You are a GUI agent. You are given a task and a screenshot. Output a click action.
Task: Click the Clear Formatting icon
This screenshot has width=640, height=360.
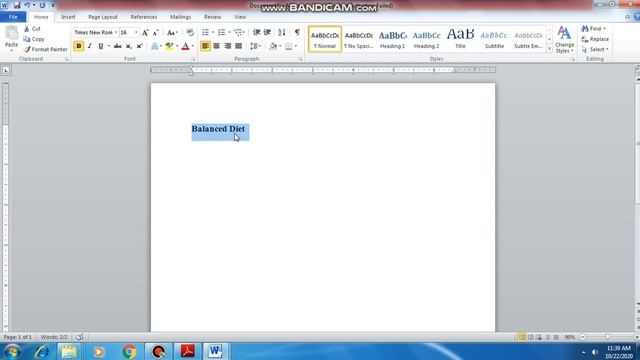(x=190, y=32)
